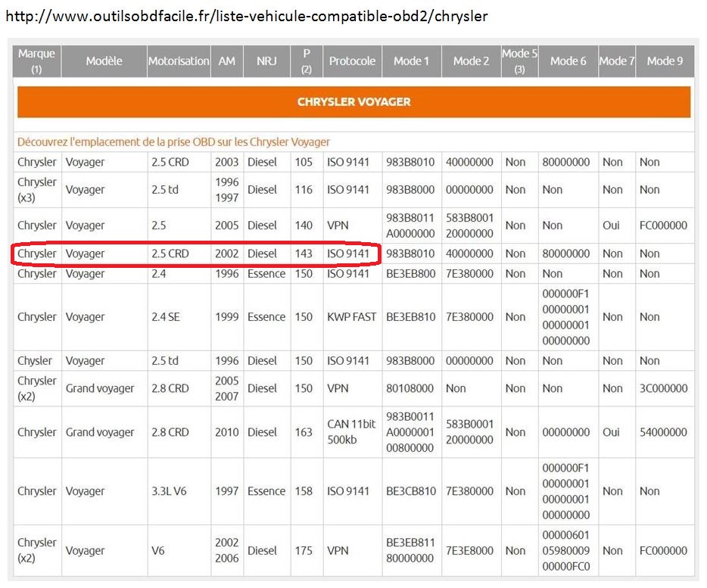Click the 'BE3EB800' Mode 1 cell
Screen dimensions: 707x588
(x=411, y=274)
